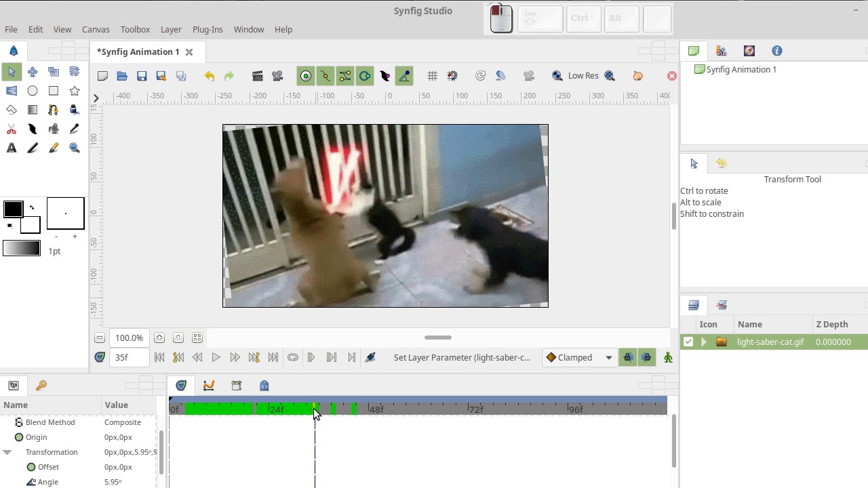Select the Eyedropper tool
Viewport: 868px width, 488px height.
tap(75, 128)
